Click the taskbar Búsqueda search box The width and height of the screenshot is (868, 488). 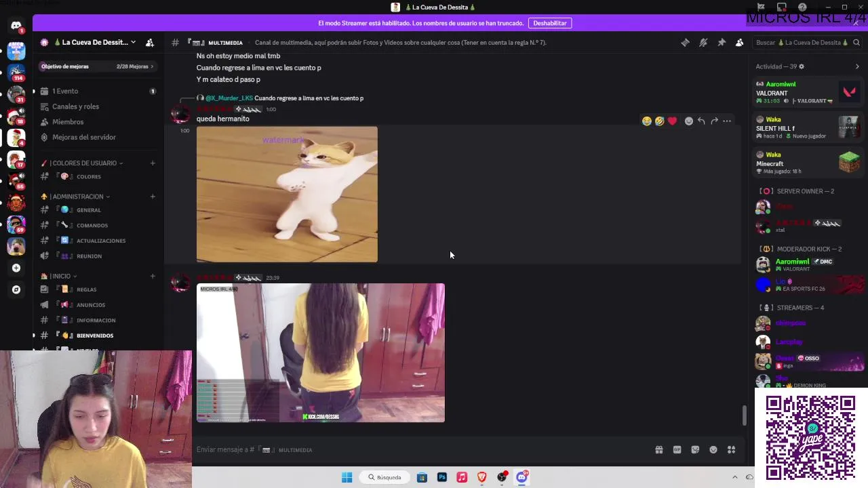point(384,477)
